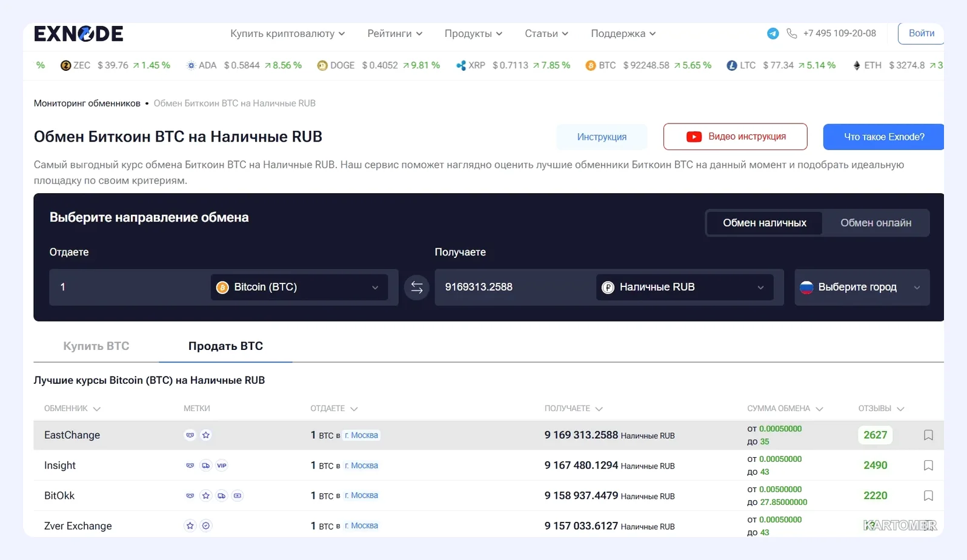
Task: Click the VIP badge on Insight
Action: pyautogui.click(x=222, y=466)
